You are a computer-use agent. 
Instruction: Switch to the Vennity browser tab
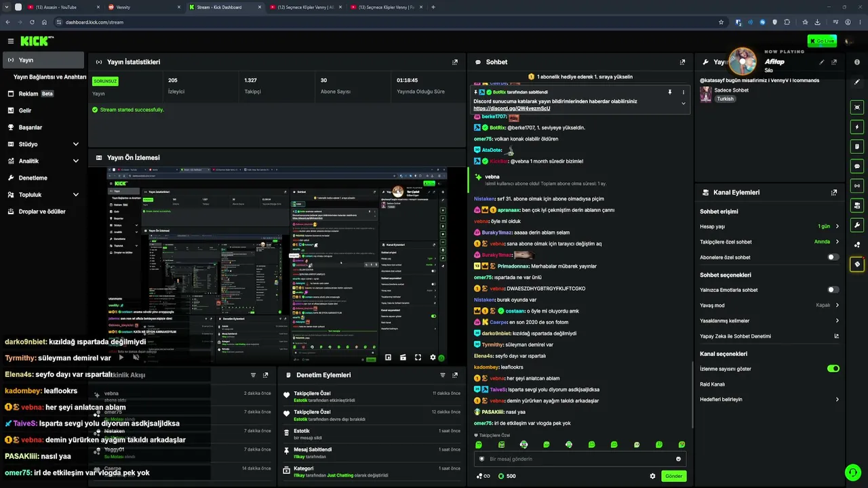tap(142, 7)
